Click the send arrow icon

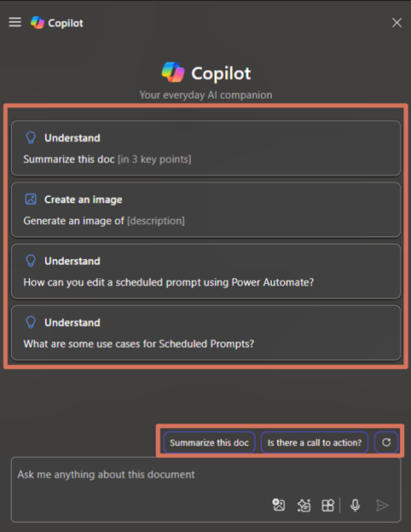383,506
